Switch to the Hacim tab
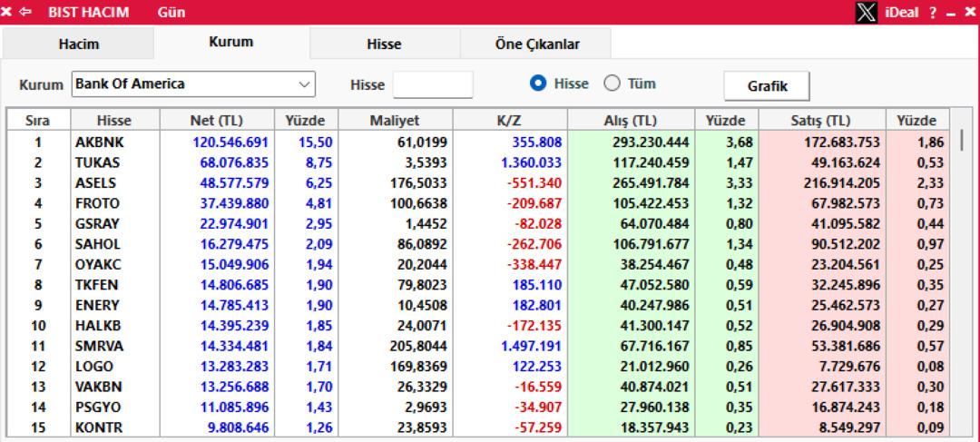 79,44
